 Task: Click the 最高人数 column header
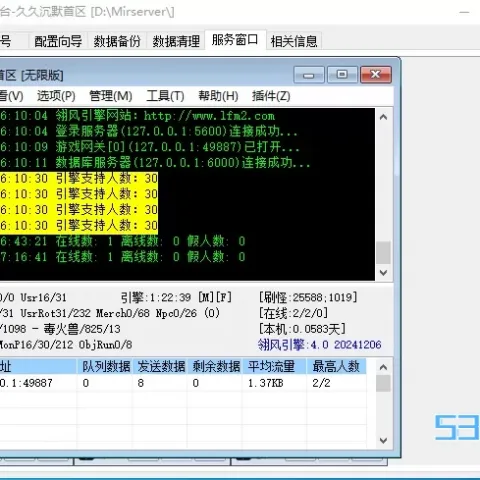point(336,366)
